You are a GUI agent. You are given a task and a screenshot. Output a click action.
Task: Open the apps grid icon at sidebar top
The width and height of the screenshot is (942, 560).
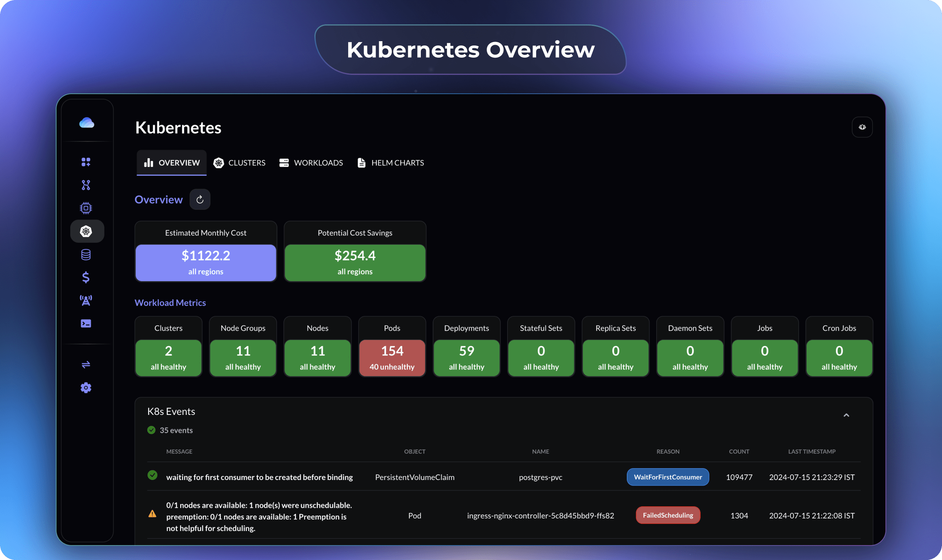[x=86, y=161]
